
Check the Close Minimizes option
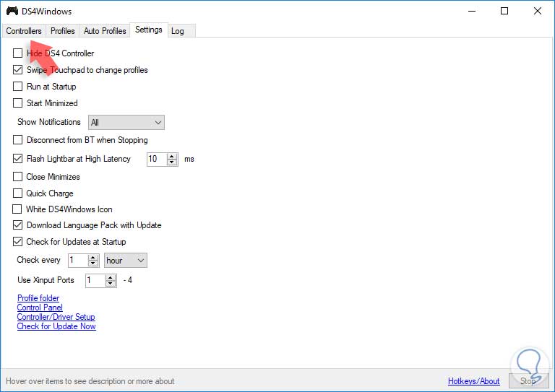(17, 176)
